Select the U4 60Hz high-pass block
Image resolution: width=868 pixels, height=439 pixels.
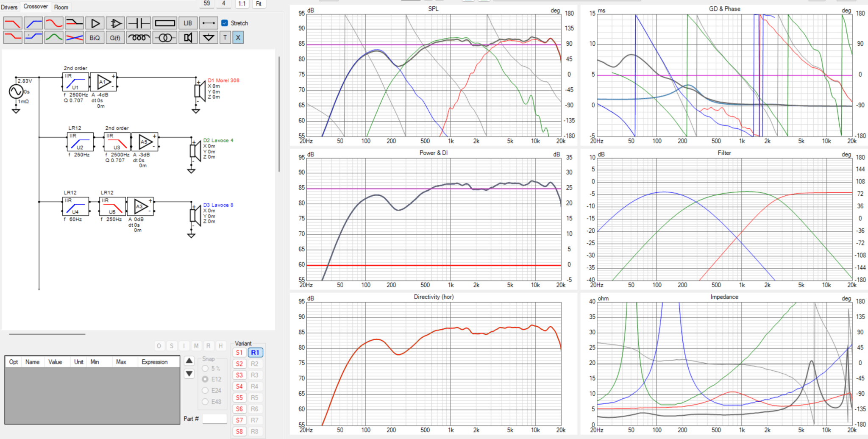pyautogui.click(x=75, y=206)
